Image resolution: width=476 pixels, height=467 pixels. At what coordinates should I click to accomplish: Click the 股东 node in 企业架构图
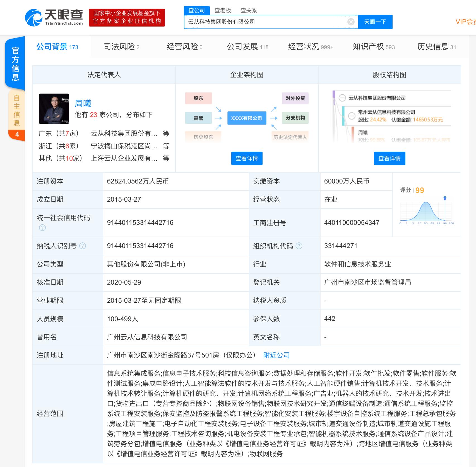198,98
